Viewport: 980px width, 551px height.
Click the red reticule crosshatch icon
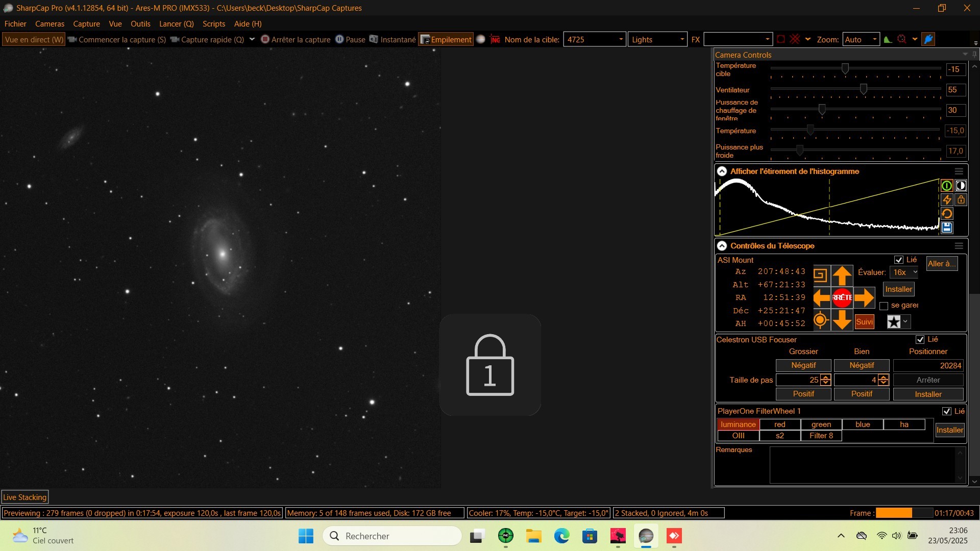click(795, 39)
